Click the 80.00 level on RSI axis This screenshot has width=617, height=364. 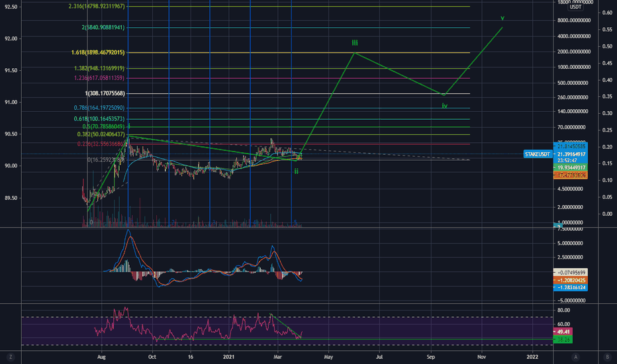[563, 310]
